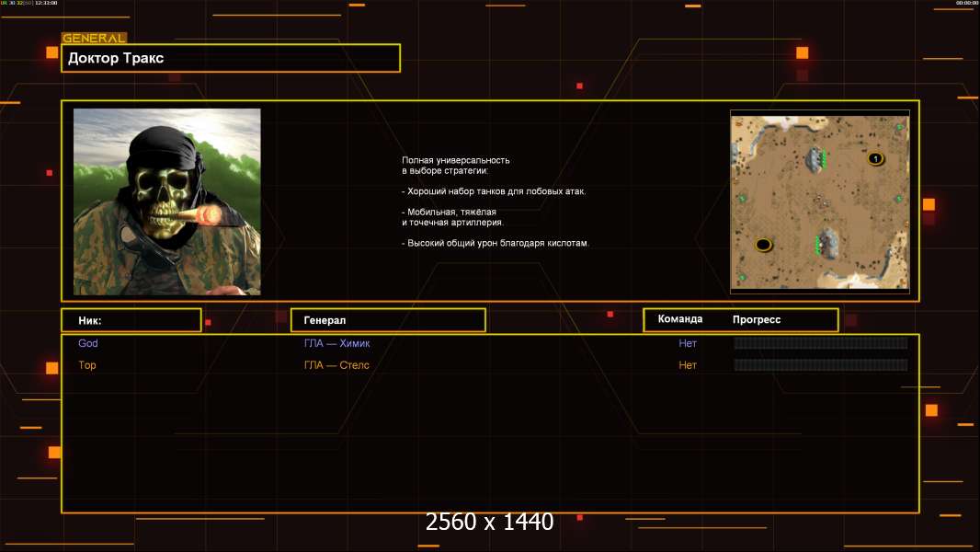Select player Top in the list
This screenshot has height=552, width=980.
87,365
